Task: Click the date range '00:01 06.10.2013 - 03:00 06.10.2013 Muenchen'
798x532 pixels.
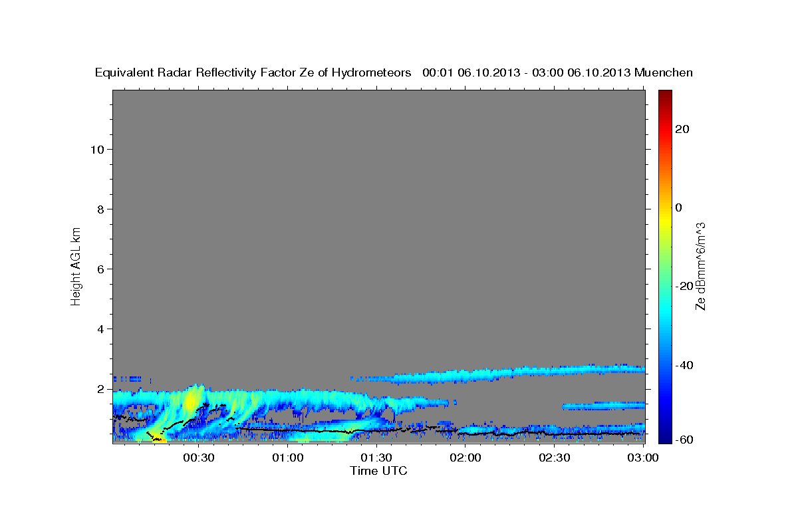Action: point(558,72)
